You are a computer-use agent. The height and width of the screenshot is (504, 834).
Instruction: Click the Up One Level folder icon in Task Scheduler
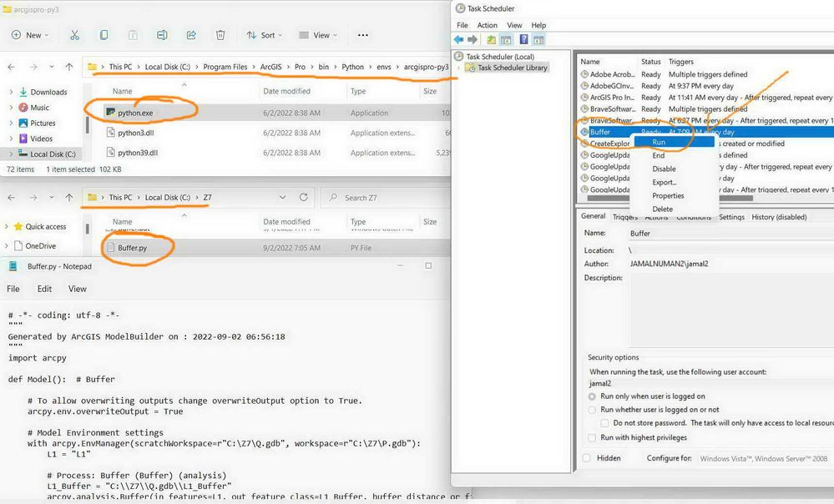point(492,40)
